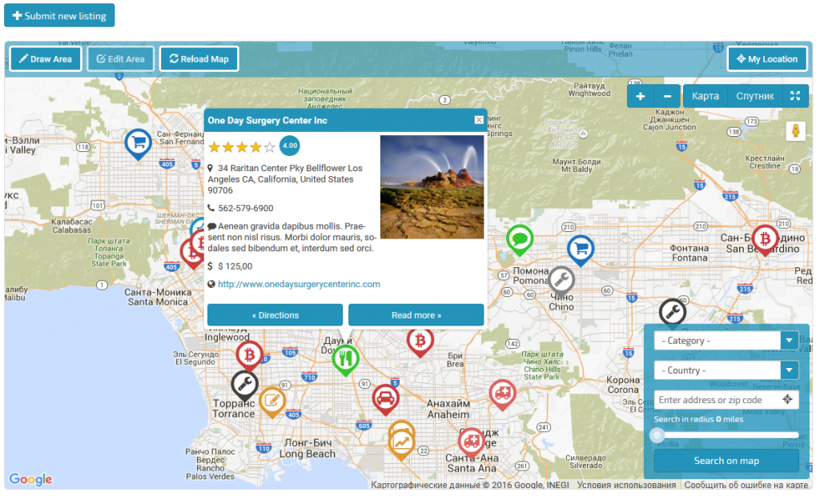The image size is (820, 504).
Task: Click the gray wrench marker near Chino
Action: 561,280
